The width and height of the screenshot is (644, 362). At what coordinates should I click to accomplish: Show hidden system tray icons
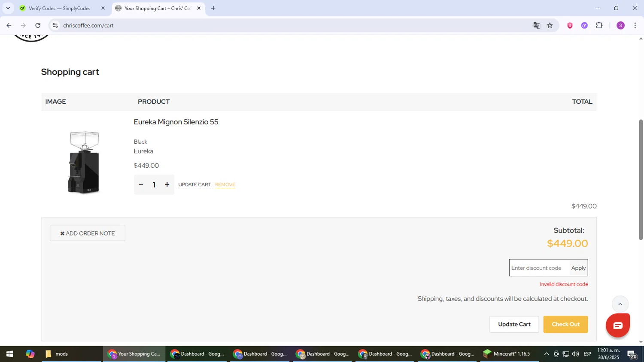click(546, 354)
